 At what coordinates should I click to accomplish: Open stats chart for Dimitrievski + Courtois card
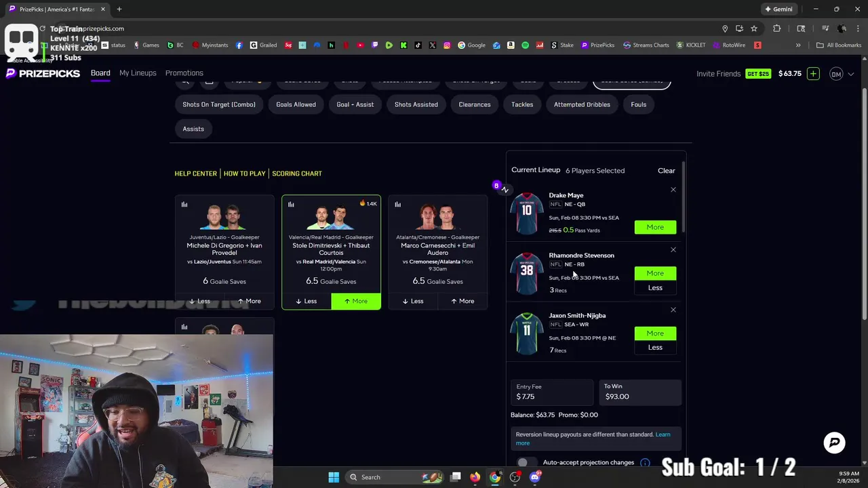[291, 204]
